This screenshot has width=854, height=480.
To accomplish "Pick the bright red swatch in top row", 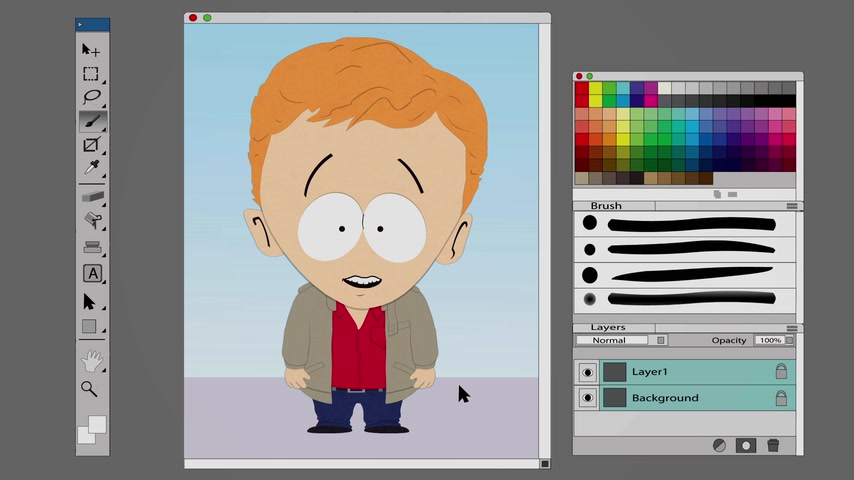I will [x=582, y=88].
